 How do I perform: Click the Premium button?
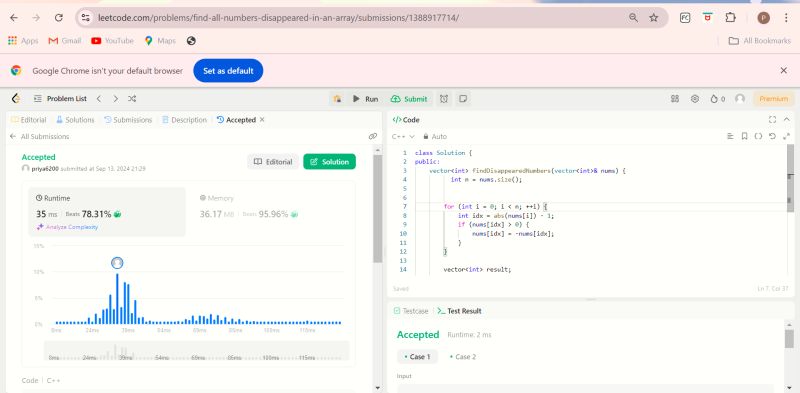[x=773, y=99]
